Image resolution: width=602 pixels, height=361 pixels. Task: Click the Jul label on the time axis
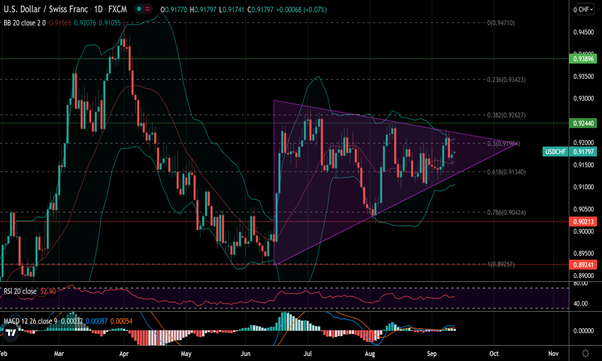[x=308, y=354]
